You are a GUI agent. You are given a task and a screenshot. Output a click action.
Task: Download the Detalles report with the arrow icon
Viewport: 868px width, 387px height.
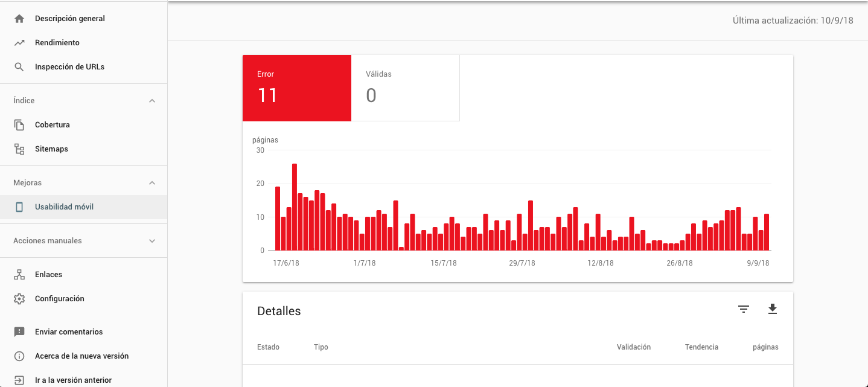click(773, 309)
